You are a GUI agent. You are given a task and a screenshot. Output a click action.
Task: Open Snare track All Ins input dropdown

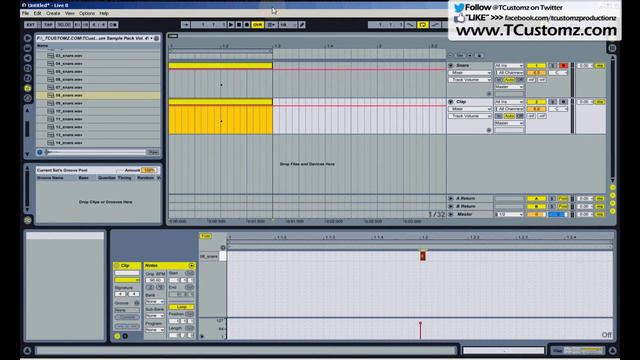pos(509,66)
